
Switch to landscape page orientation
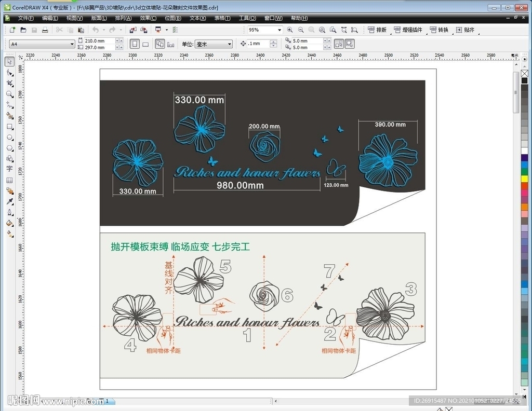(145, 44)
